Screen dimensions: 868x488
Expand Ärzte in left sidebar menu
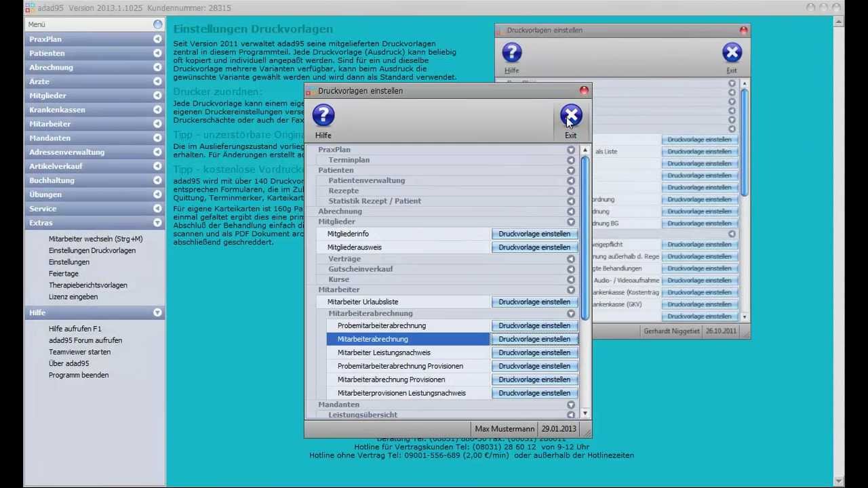point(157,81)
